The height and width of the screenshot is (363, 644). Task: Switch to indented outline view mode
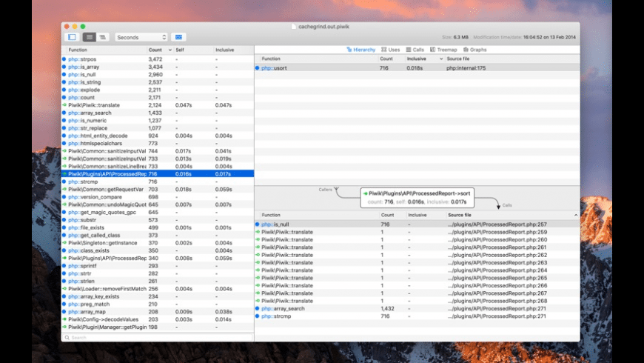tap(102, 37)
